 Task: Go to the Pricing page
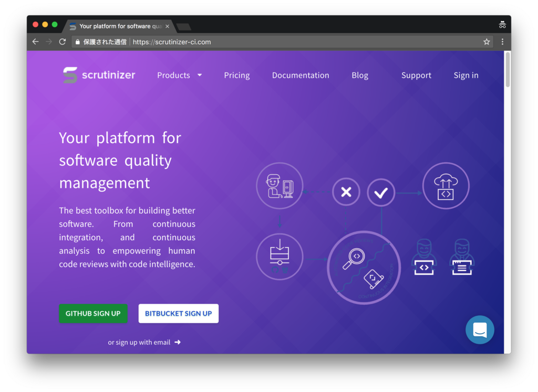tap(237, 75)
